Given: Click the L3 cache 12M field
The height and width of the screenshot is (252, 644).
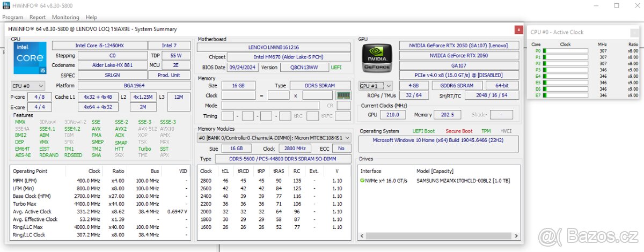Looking at the screenshot, I should (x=179, y=97).
